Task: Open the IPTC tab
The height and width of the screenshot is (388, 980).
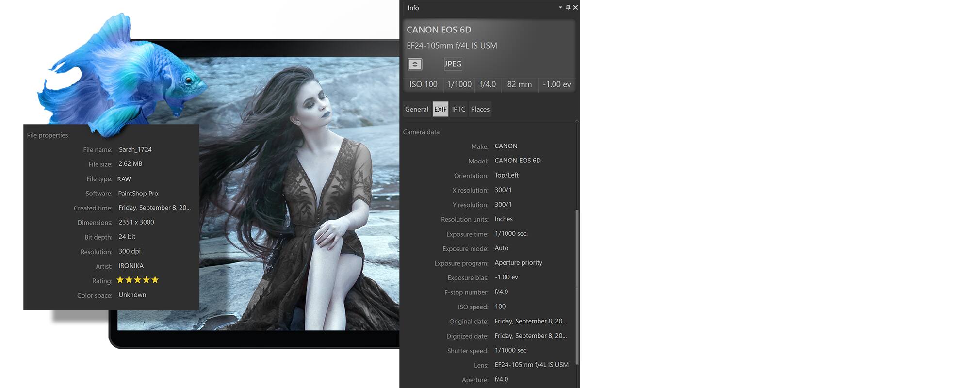Action: [x=458, y=109]
